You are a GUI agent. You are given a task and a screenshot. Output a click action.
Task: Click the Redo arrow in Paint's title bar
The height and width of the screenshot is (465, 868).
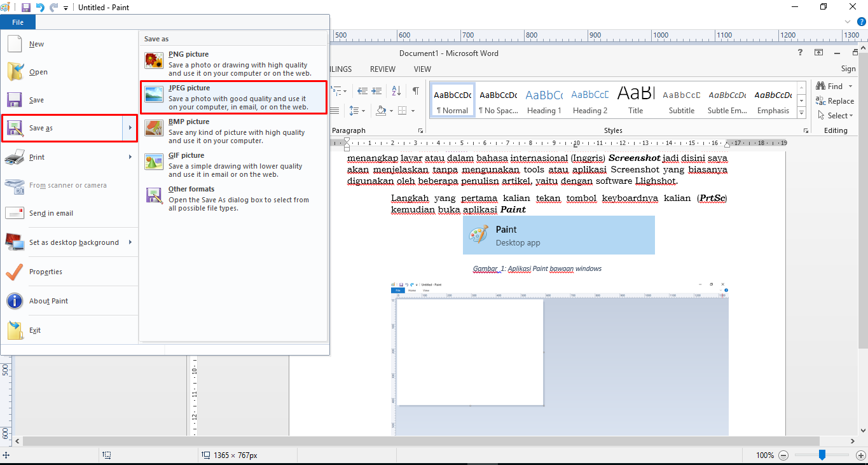click(x=54, y=8)
